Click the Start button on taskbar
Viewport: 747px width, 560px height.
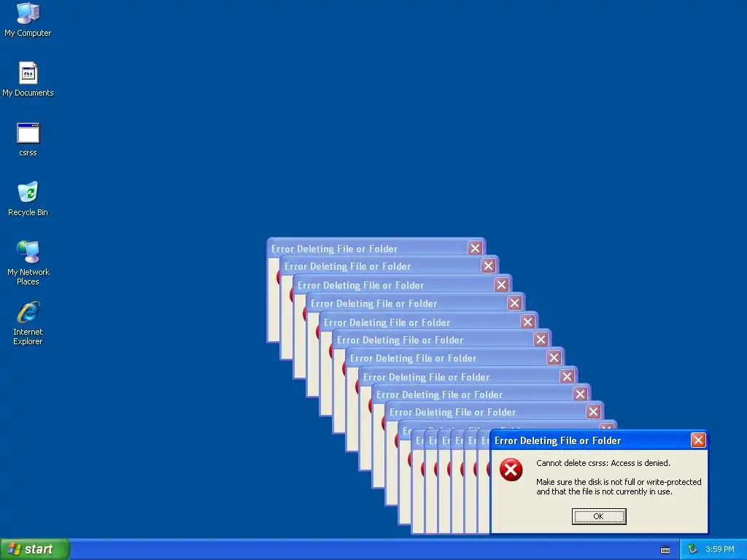coord(35,549)
